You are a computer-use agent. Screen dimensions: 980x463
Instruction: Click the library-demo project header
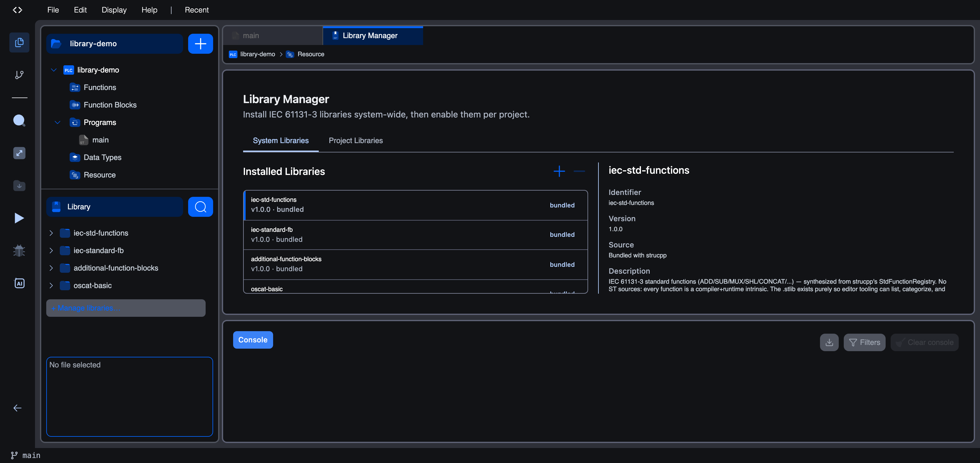114,44
